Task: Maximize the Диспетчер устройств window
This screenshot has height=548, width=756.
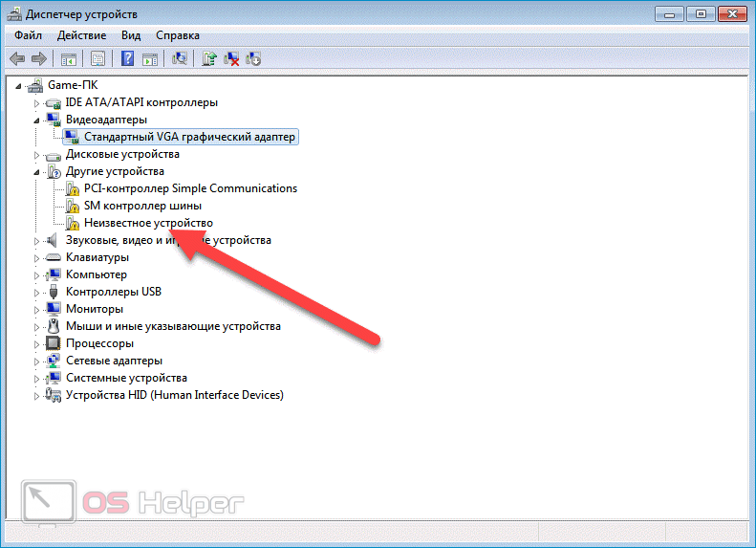Action: [x=701, y=14]
